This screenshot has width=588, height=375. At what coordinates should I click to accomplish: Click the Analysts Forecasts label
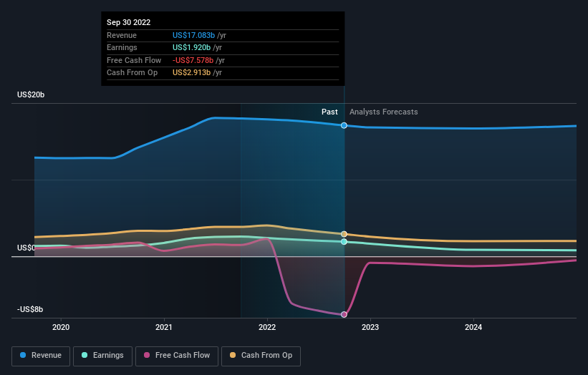tap(384, 112)
